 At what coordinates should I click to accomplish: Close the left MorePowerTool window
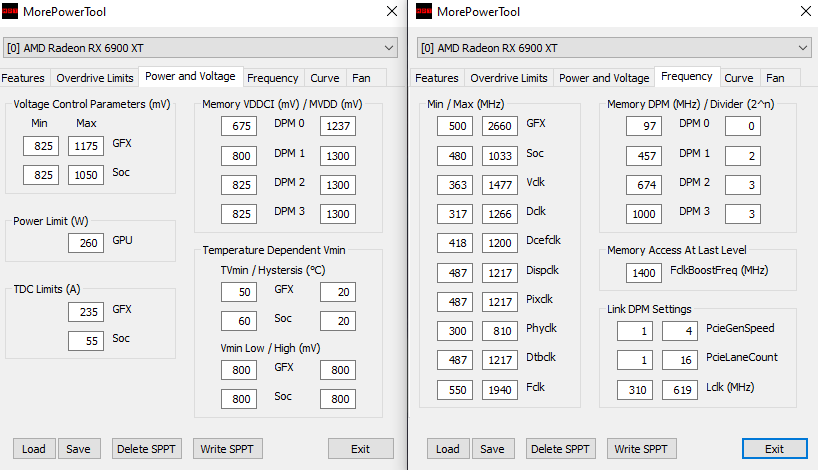tap(392, 11)
